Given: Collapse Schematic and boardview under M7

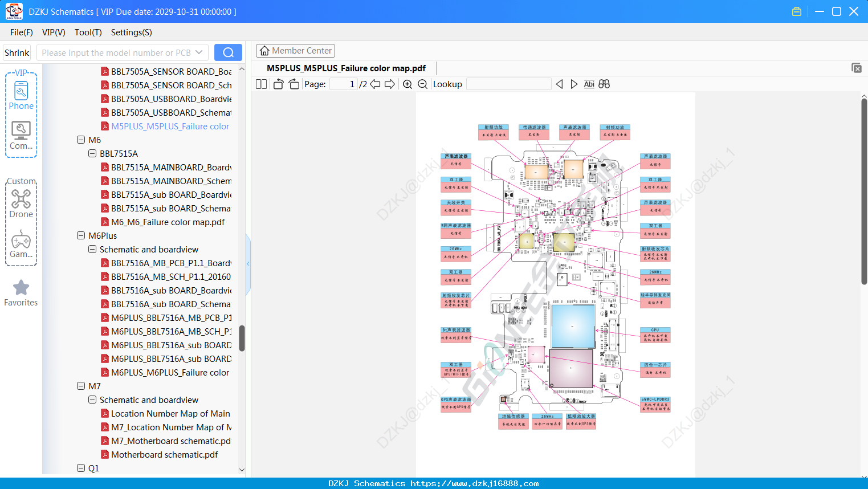Looking at the screenshot, I should [x=92, y=400].
